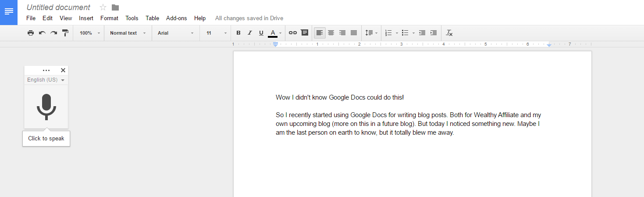Open the Normal text style dropdown

pos(128,33)
